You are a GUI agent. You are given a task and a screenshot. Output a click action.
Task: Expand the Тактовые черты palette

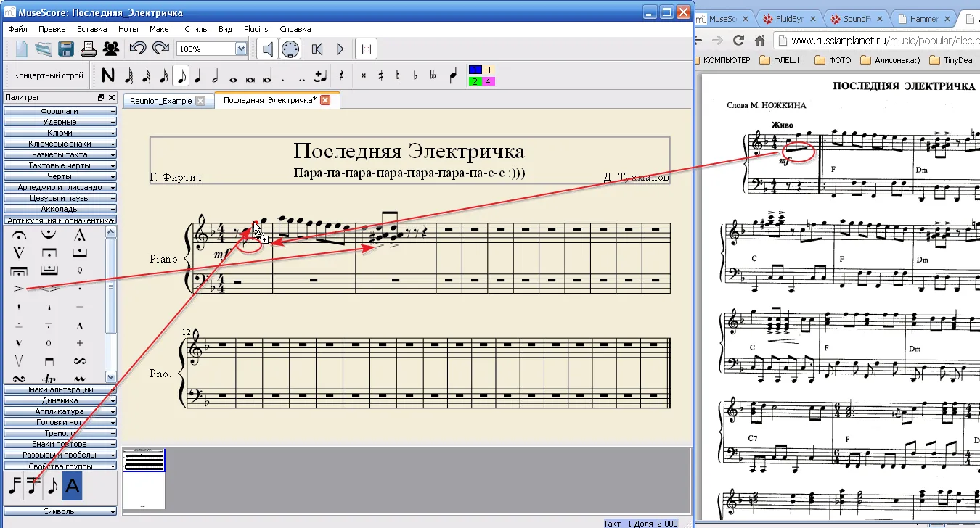(60, 165)
